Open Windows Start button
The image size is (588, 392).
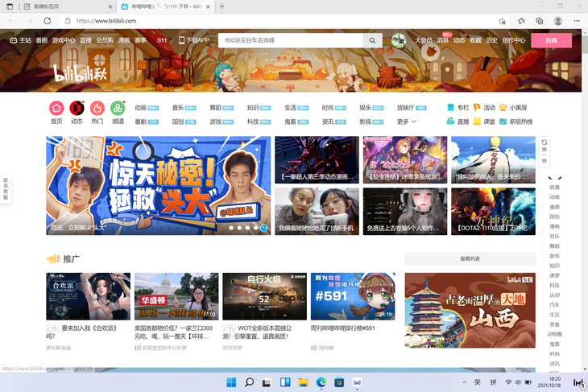[x=231, y=382]
